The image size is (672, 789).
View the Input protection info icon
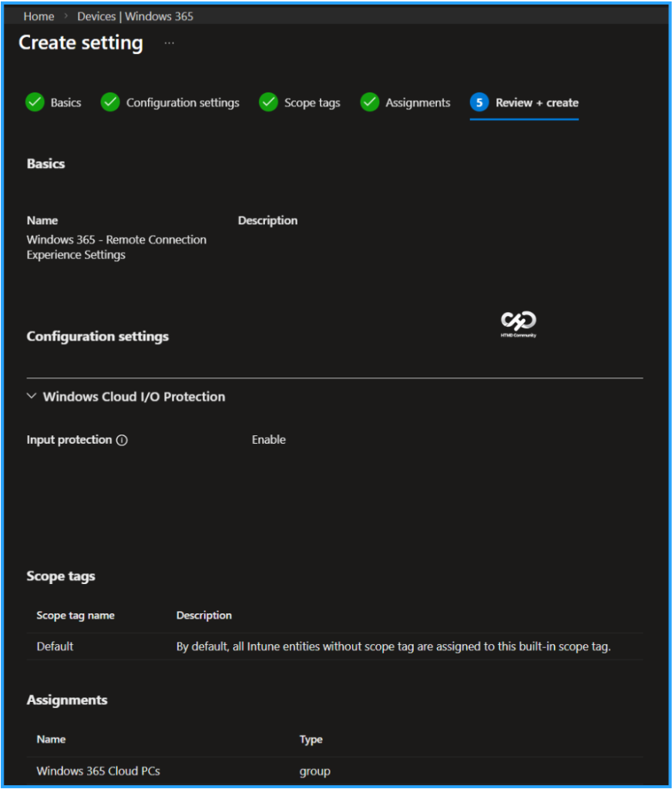tap(120, 439)
